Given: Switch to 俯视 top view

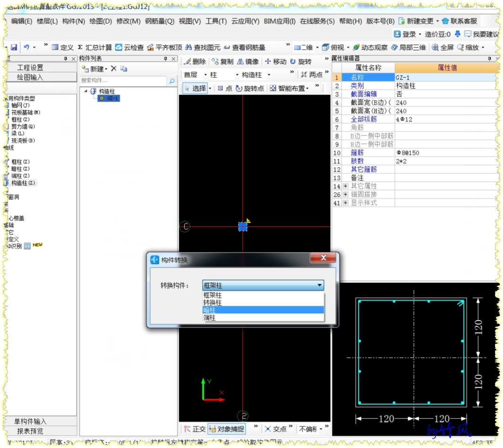Looking at the screenshot, I should click(333, 47).
